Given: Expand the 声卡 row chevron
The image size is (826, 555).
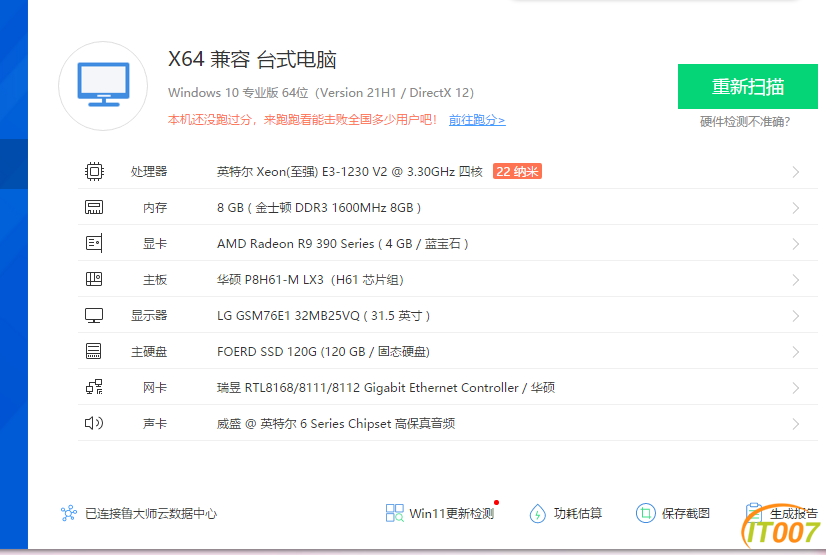Looking at the screenshot, I should coord(795,424).
